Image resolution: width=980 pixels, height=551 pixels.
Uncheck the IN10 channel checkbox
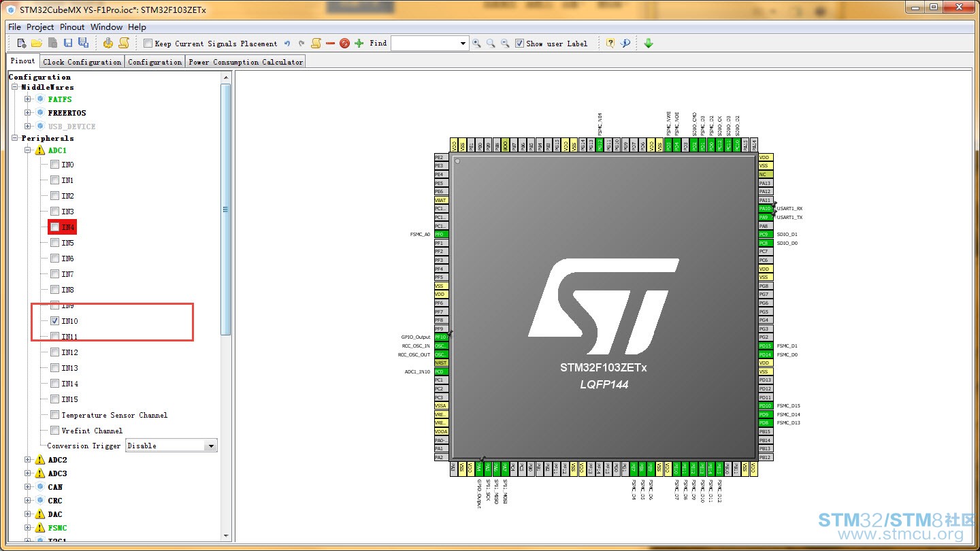tap(54, 321)
